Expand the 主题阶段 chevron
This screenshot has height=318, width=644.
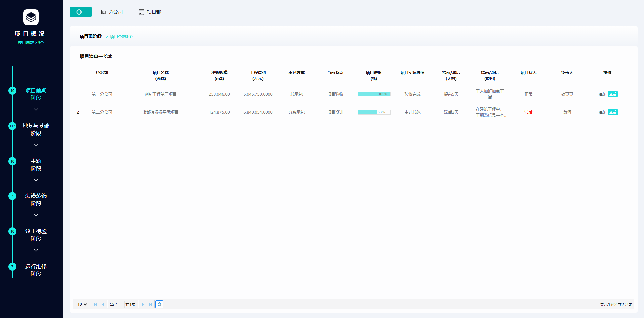click(36, 180)
